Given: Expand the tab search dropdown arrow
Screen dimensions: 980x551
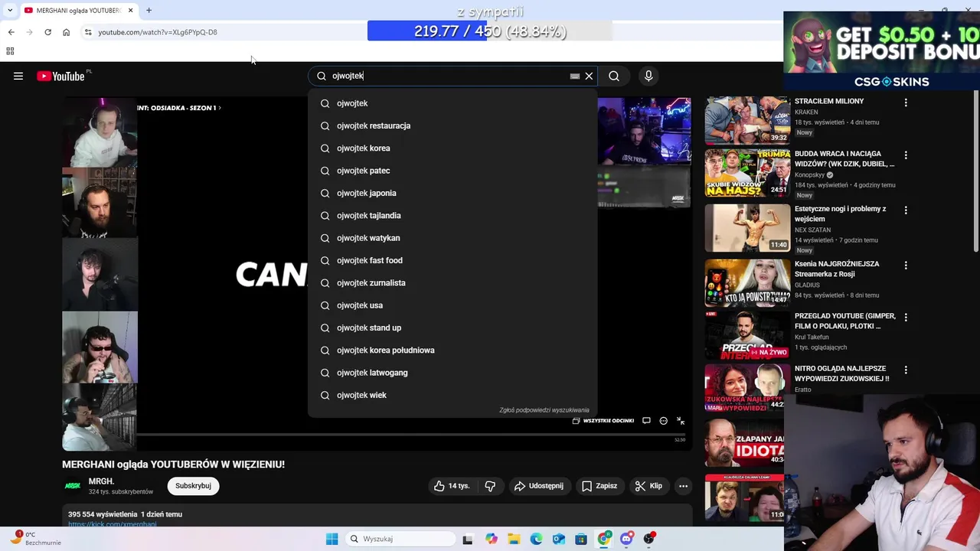Looking at the screenshot, I should [10, 11].
